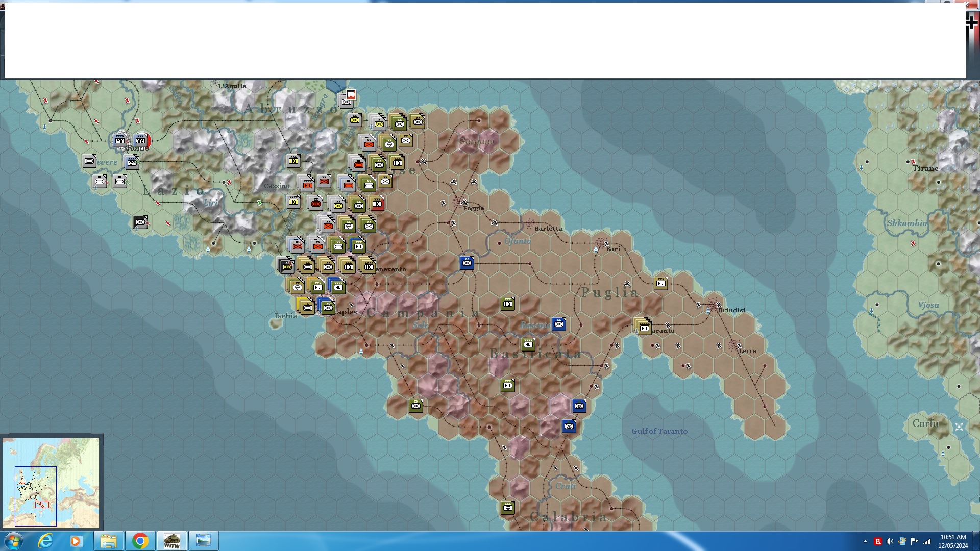Click the blue unit beside the Basento label
Viewport: 980px width, 551px height.
click(x=559, y=323)
